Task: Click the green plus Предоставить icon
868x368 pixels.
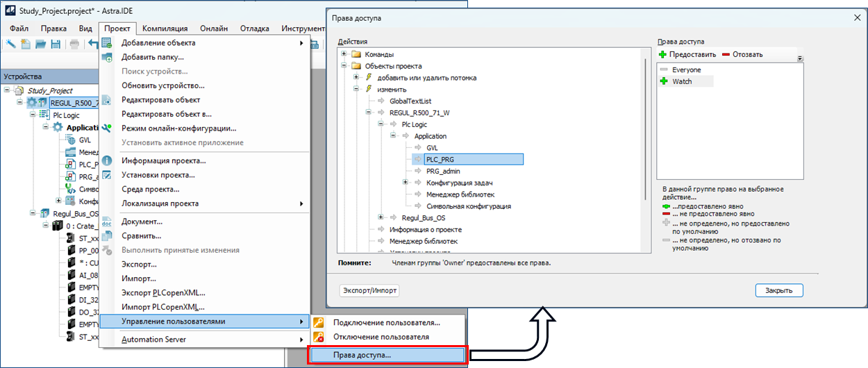Action: pos(664,54)
